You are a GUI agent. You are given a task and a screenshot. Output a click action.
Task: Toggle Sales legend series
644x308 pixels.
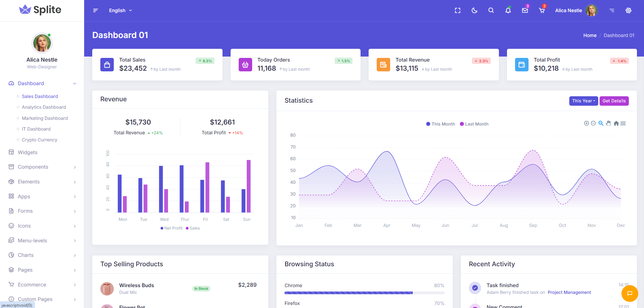coord(193,228)
